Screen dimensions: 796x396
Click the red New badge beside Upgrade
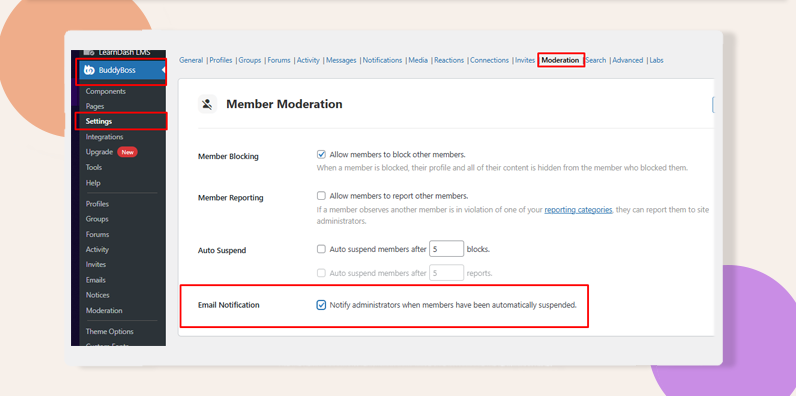(x=127, y=152)
